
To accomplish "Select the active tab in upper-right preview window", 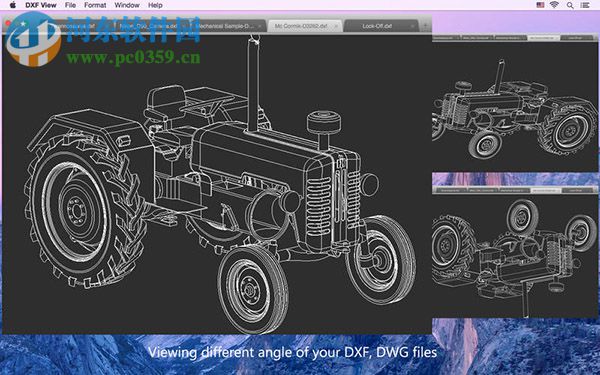I will 543,38.
